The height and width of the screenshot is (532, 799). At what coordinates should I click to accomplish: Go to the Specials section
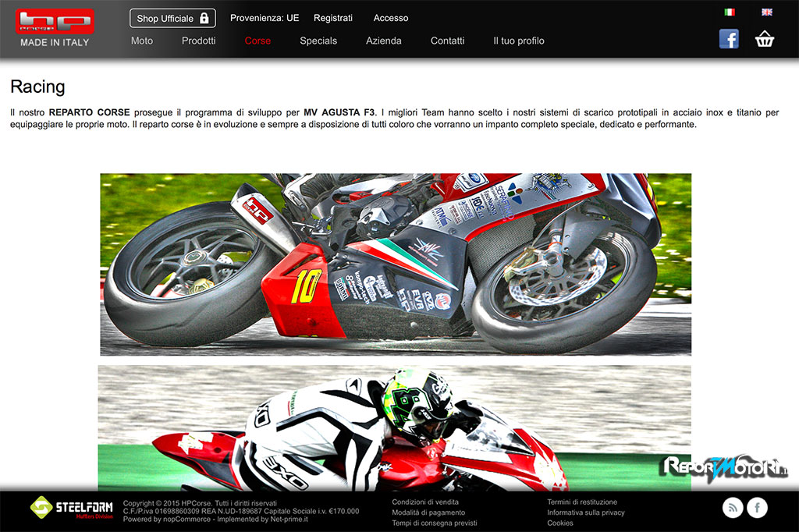318,41
